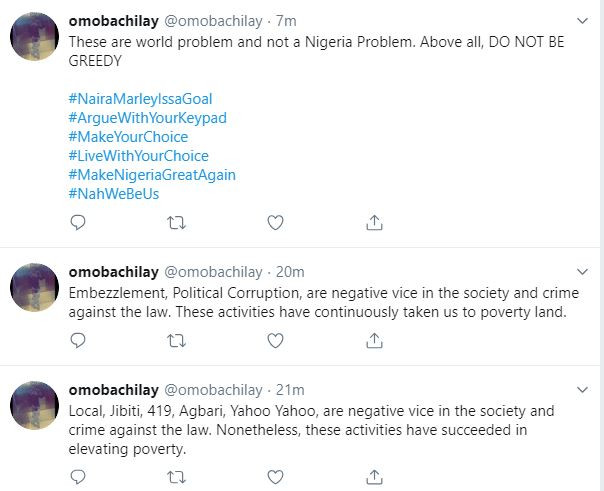
Task: Open the #ArgueWithYourKeypad hashtag
Action: 147,118
